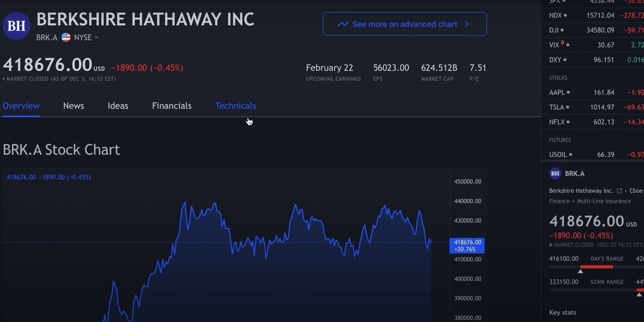This screenshot has width=644, height=322.
Task: Select the NDX row in watchlist
Action: [593, 15]
